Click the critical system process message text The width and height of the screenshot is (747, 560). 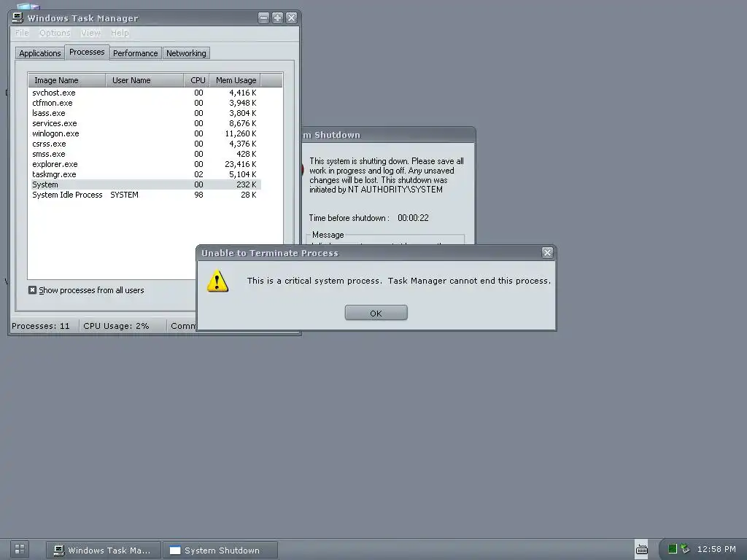pos(399,281)
